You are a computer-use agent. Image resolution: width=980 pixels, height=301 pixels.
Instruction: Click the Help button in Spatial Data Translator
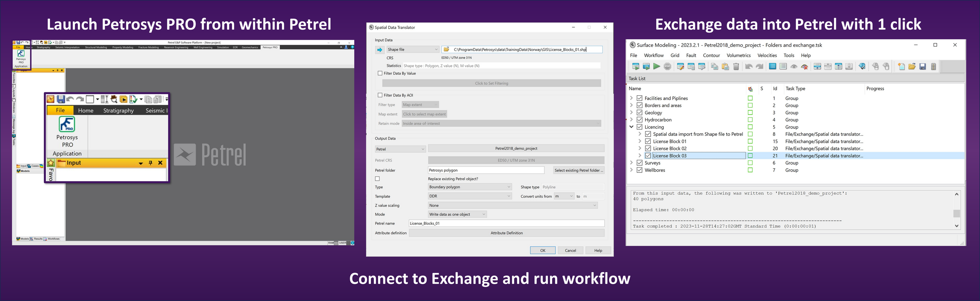tap(598, 250)
